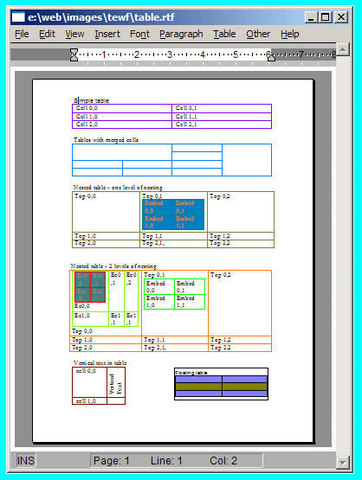Image resolution: width=362 pixels, height=480 pixels.
Task: Open the File menu
Action: (x=22, y=34)
